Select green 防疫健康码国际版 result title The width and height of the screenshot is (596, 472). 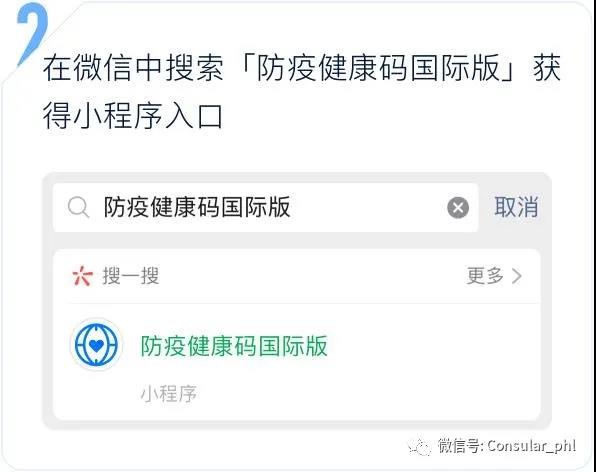(234, 346)
